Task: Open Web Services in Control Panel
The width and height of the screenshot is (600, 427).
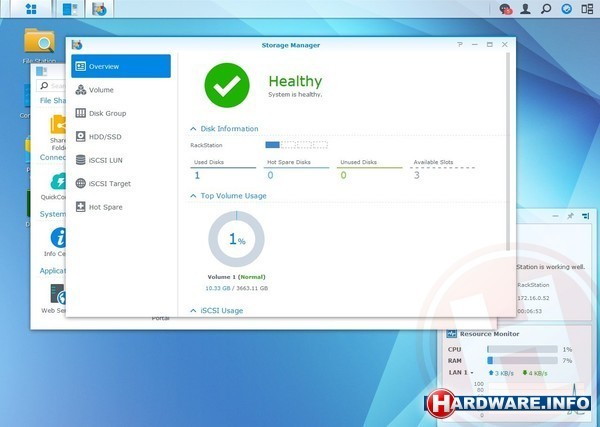Action: pyautogui.click(x=54, y=298)
